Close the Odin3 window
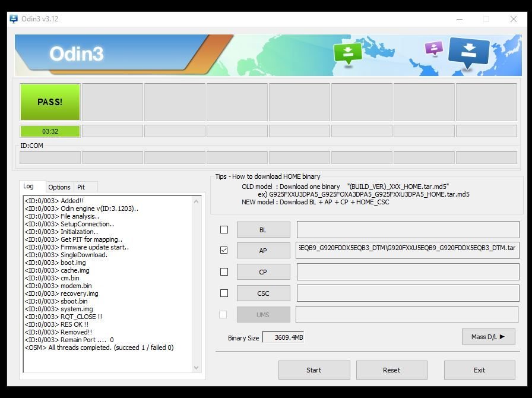 click(x=514, y=19)
